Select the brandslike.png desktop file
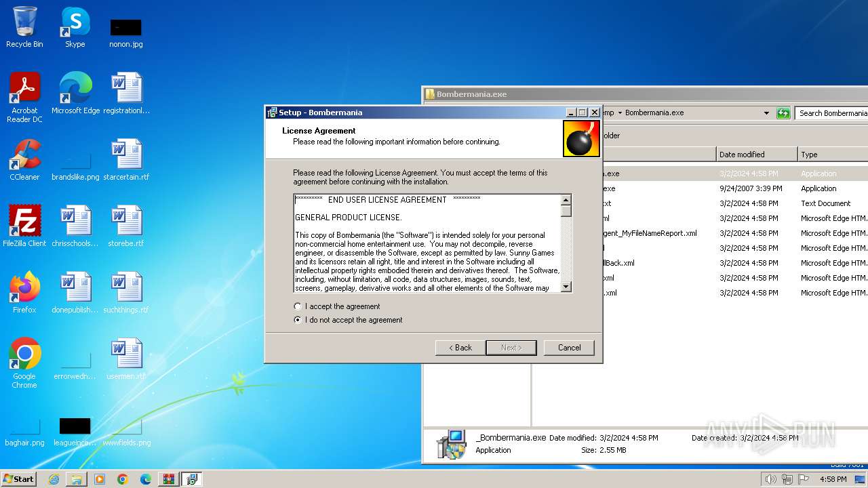 tap(75, 167)
